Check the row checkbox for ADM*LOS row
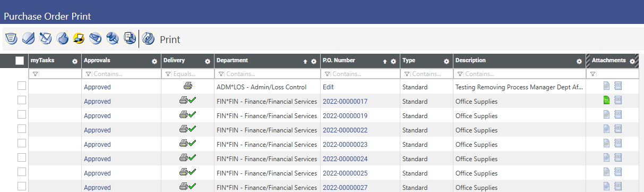644x192 pixels. tap(22, 86)
